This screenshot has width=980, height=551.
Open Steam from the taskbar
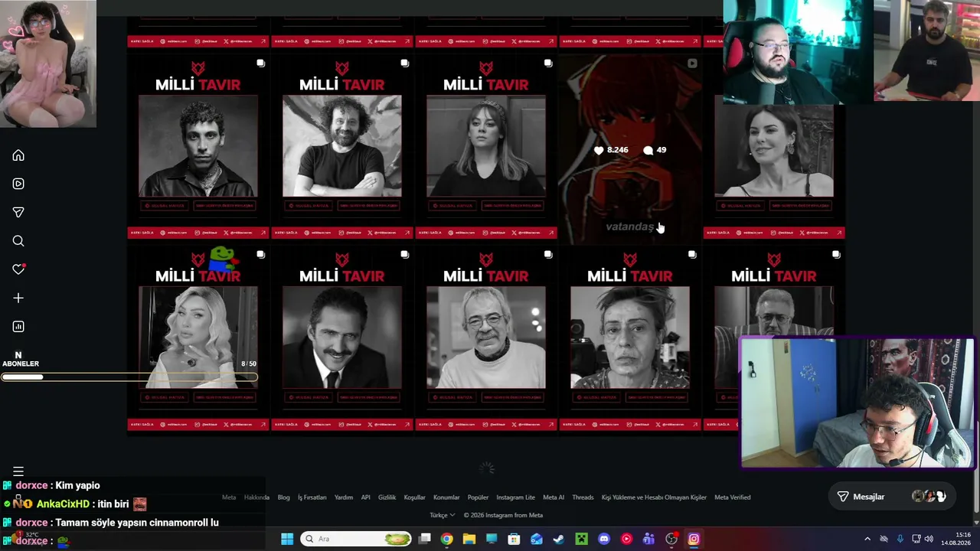coord(559,540)
